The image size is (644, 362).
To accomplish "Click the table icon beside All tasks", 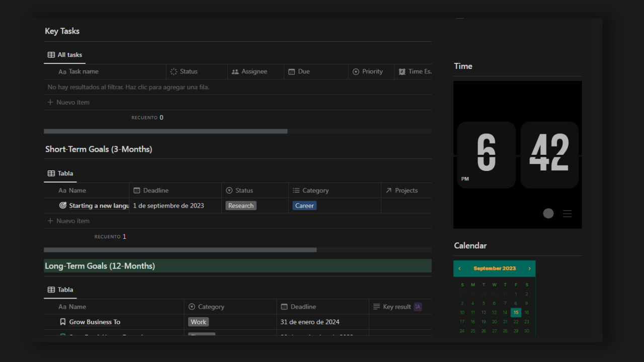I will pos(51,55).
